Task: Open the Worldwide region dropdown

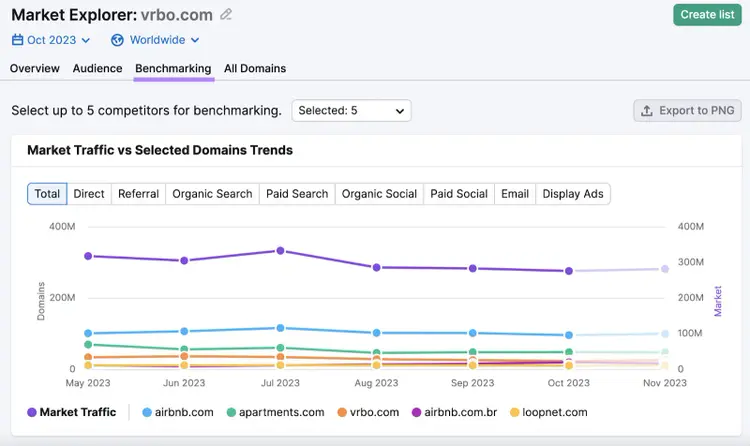Action: (155, 40)
